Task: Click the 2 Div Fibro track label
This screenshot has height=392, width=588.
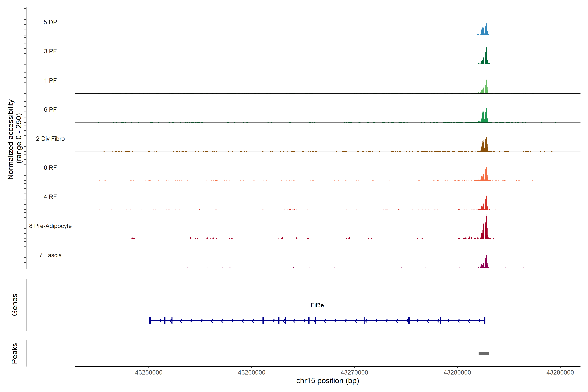Action: [x=50, y=139]
